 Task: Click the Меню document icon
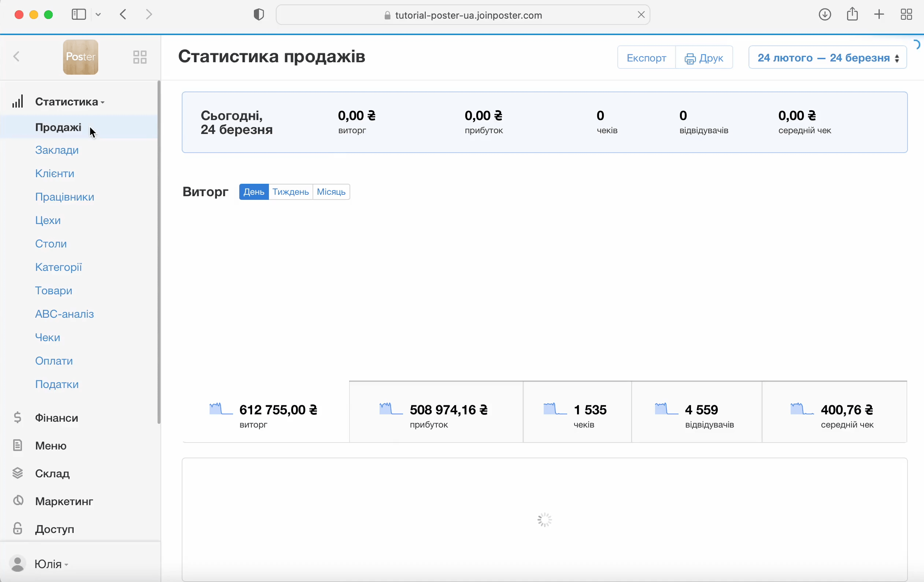(18, 445)
